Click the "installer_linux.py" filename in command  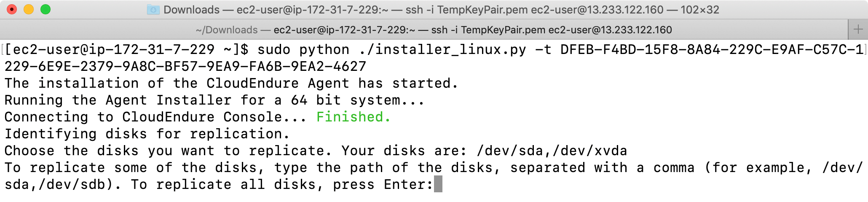[446, 50]
